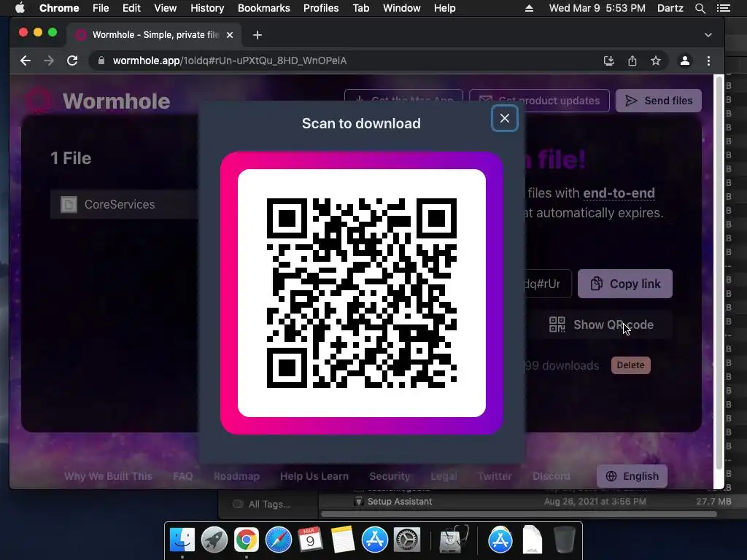
Task: Open the Window menu
Action: pos(402,8)
